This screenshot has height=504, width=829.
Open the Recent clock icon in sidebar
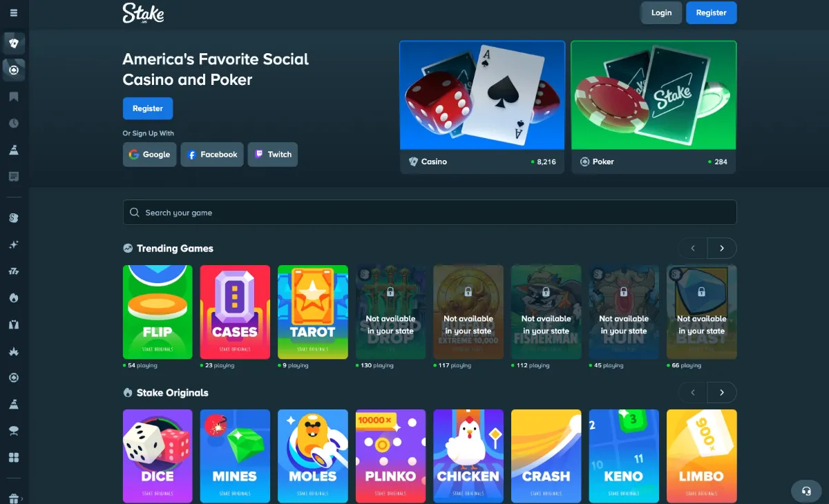point(14,123)
